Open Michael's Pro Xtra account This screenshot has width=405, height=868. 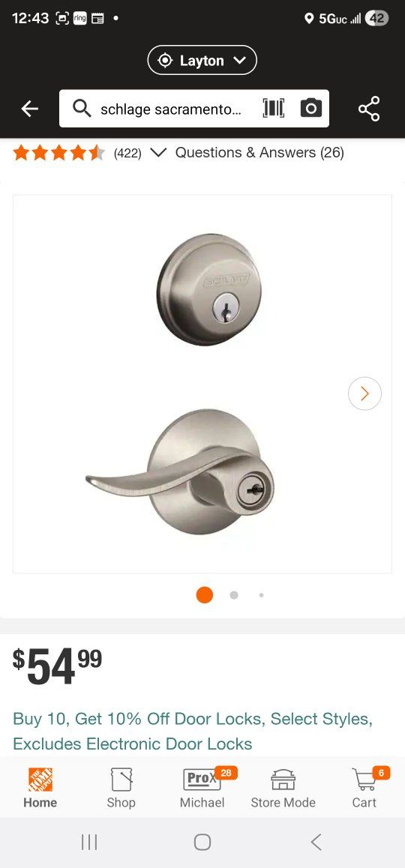[x=202, y=787]
